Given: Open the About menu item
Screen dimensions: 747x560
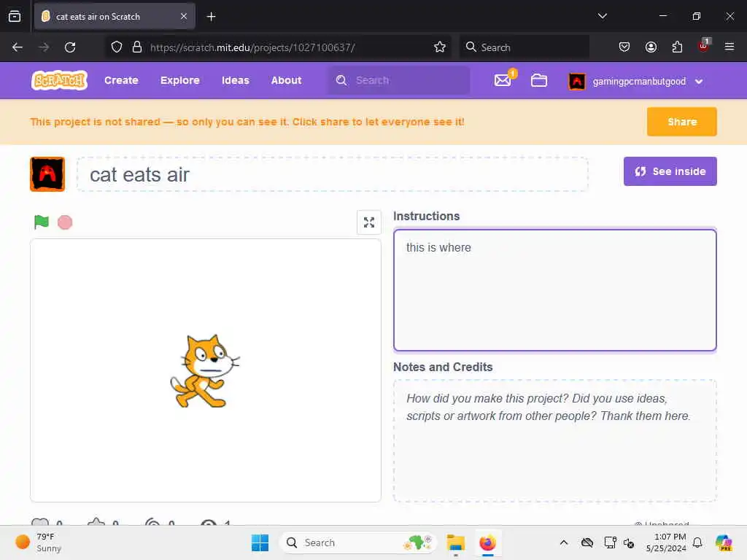Looking at the screenshot, I should click(286, 80).
